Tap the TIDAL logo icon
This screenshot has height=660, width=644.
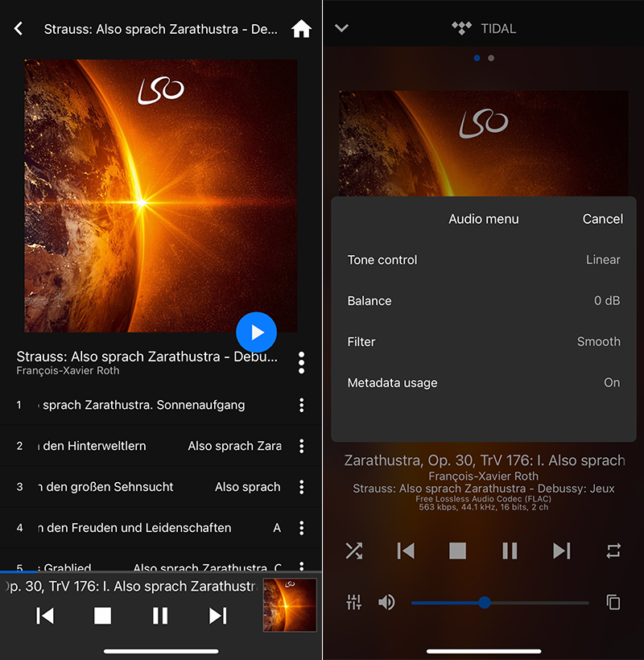point(461,28)
